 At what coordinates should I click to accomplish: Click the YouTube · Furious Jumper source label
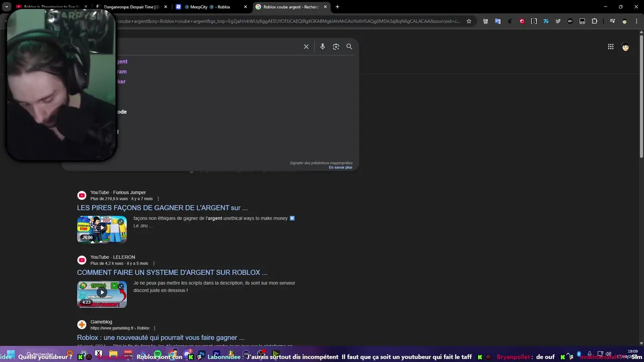click(118, 193)
